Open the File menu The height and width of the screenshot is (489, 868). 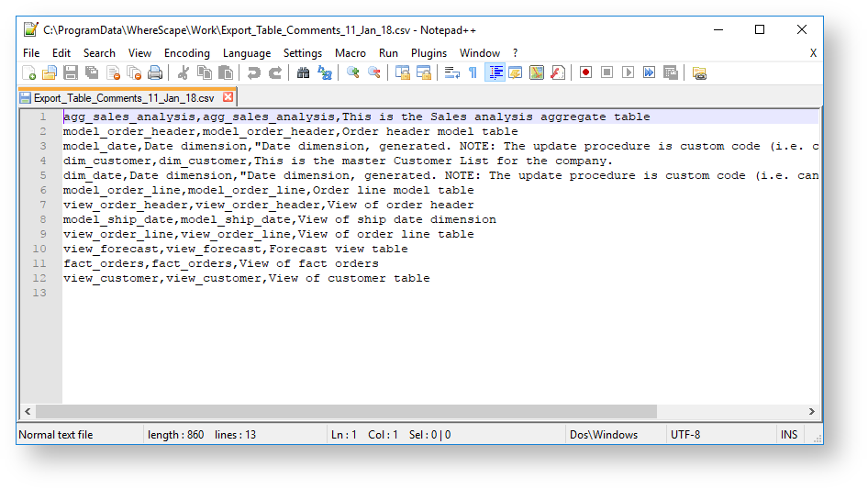click(x=31, y=53)
